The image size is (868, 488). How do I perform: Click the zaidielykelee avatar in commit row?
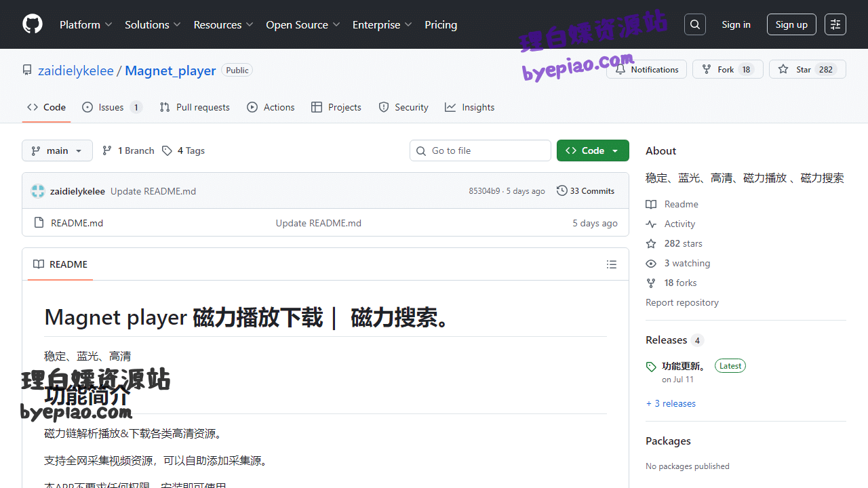(x=38, y=191)
